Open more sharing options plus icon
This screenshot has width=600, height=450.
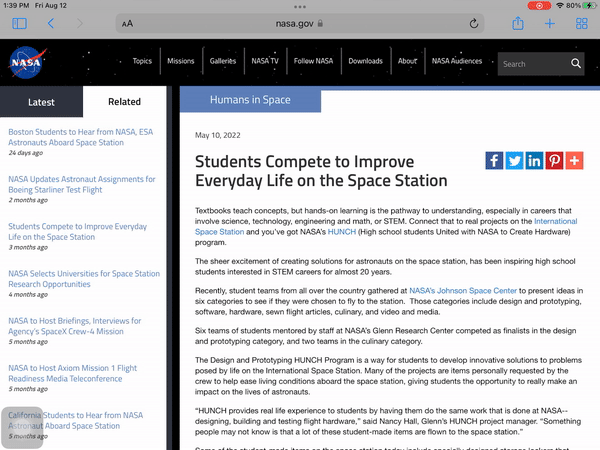(x=574, y=161)
